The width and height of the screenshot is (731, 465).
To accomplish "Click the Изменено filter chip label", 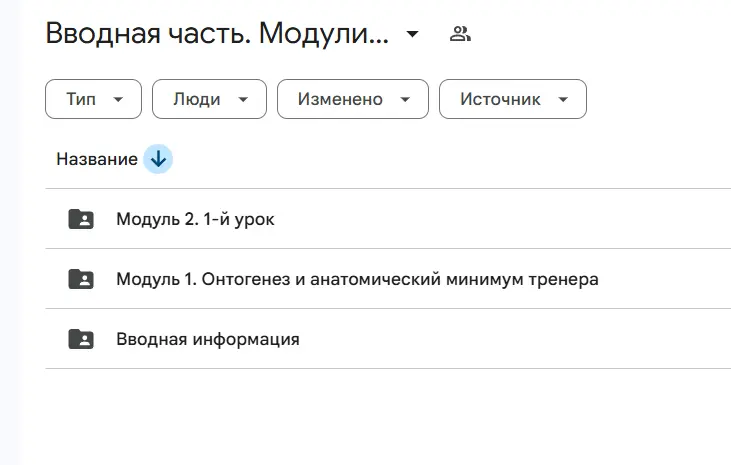I will pos(338,99).
